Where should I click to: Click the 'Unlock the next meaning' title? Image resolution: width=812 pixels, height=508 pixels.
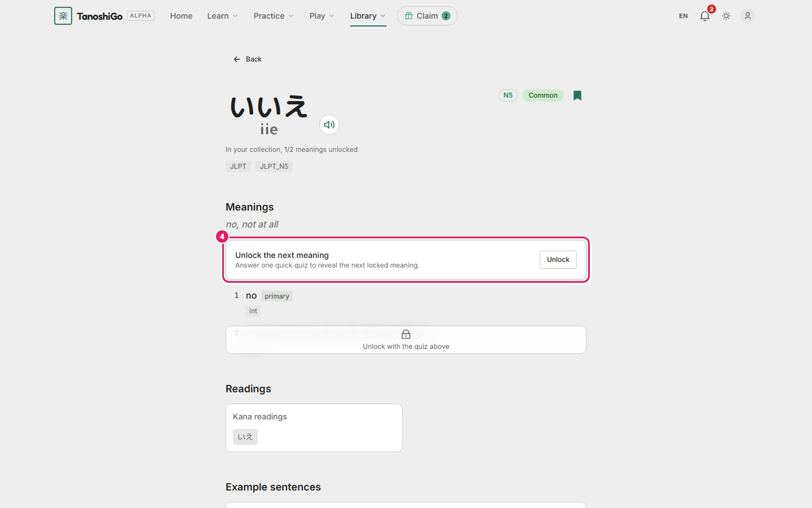pos(282,255)
